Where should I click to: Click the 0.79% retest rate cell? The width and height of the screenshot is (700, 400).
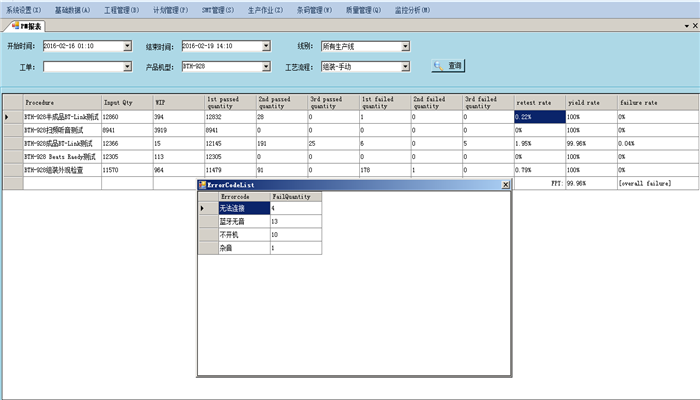(x=540, y=170)
